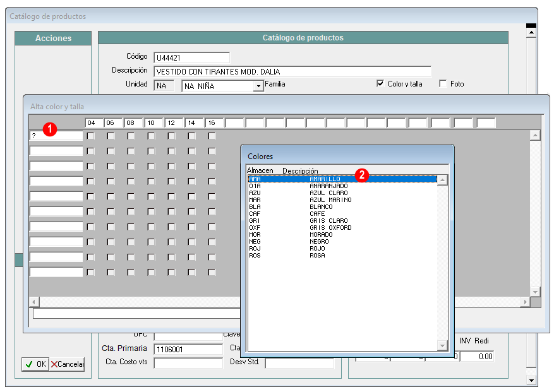The height and width of the screenshot is (392, 554).
Task: Click the size grid vertical scroll up arrow
Action: tap(535, 135)
